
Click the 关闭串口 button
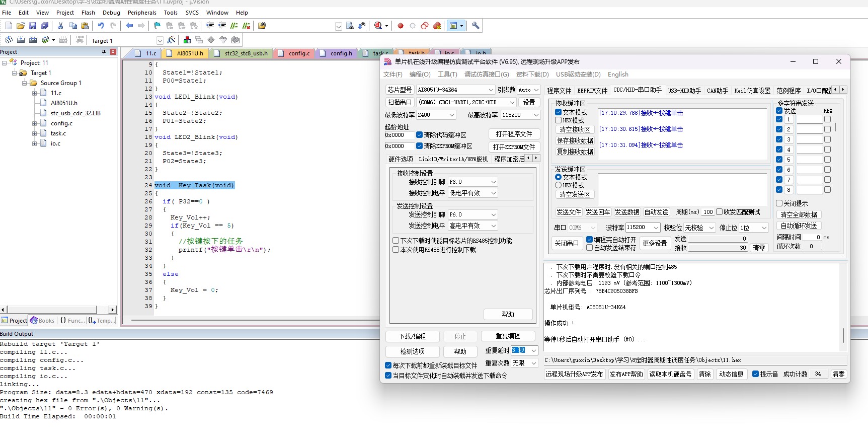pos(566,243)
